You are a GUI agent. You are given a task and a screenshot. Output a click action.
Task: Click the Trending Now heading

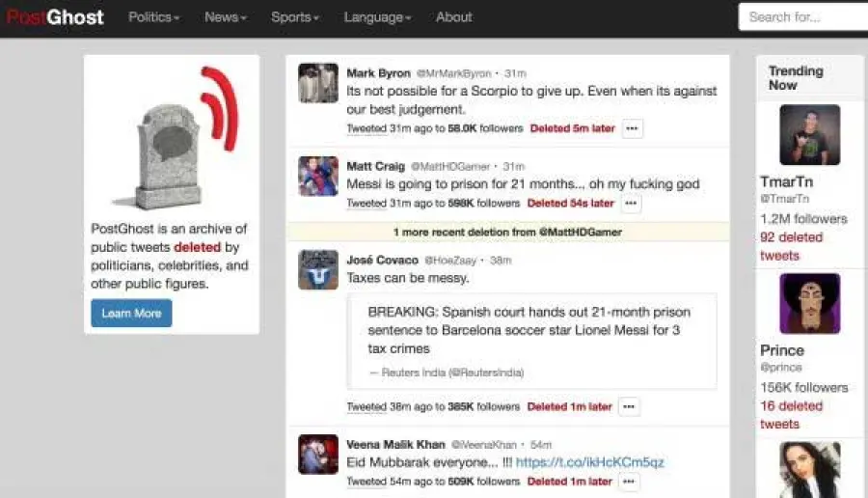[x=796, y=78]
